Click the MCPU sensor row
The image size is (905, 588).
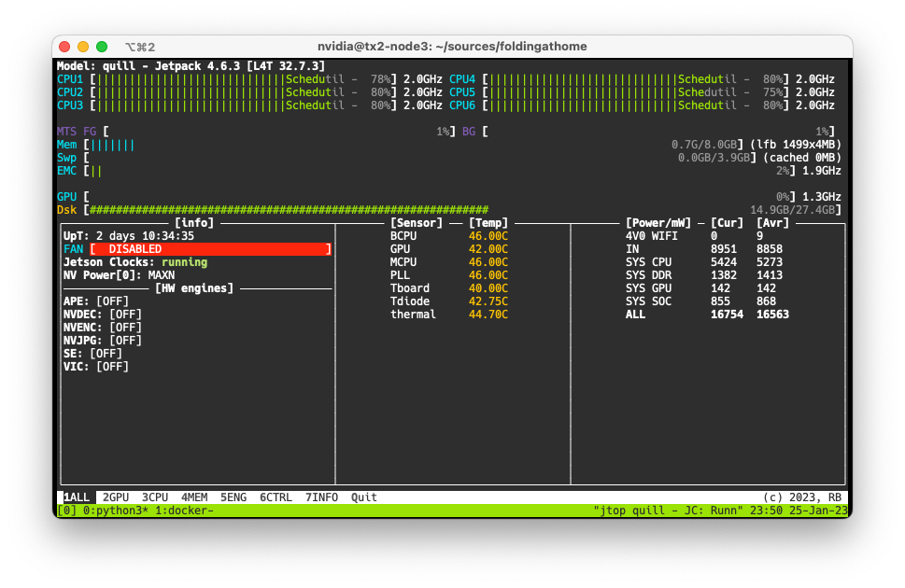(449, 262)
